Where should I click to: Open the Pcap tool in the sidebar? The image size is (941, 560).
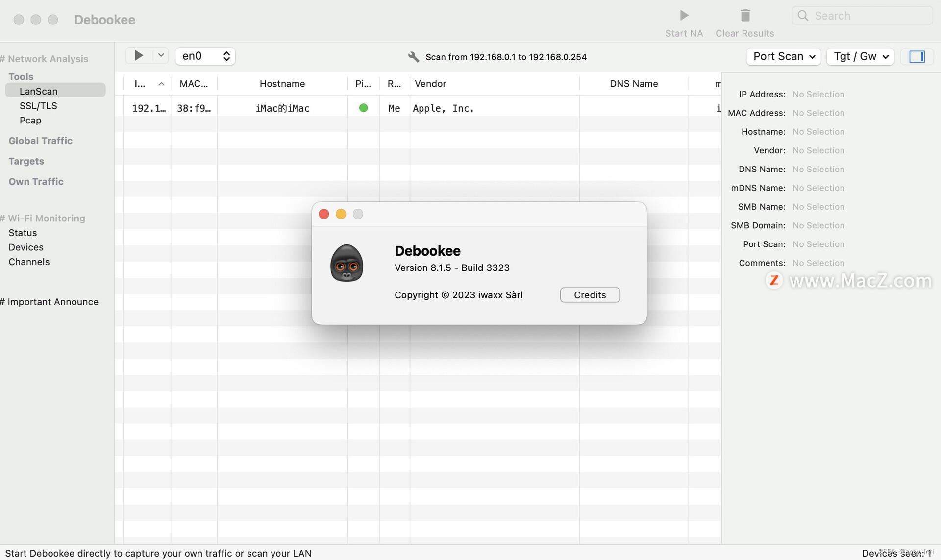[x=30, y=121]
